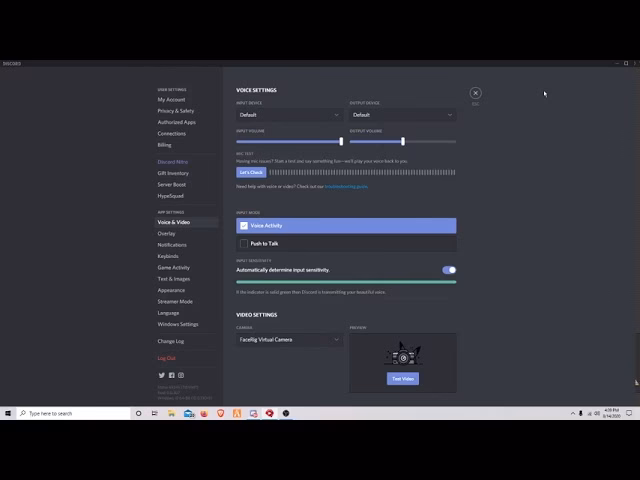Open My Account settings
Image resolution: width=640 pixels, height=480 pixels.
coord(171,100)
